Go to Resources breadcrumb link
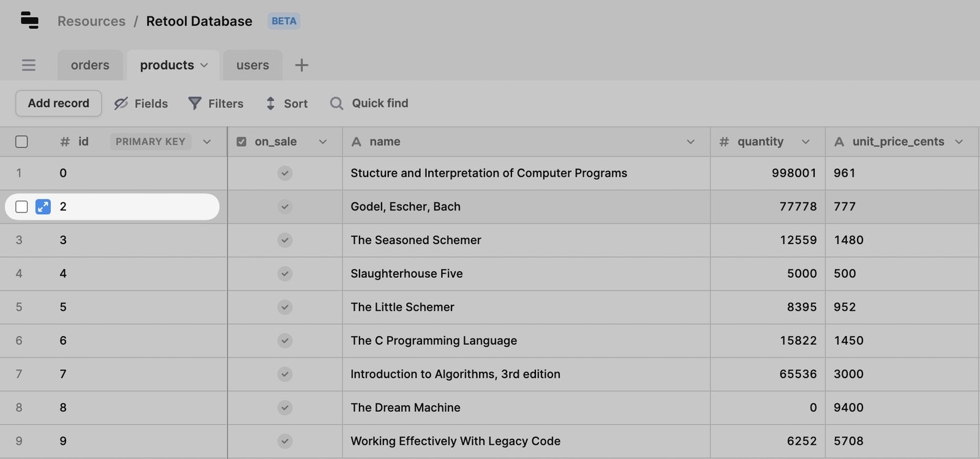 91,21
